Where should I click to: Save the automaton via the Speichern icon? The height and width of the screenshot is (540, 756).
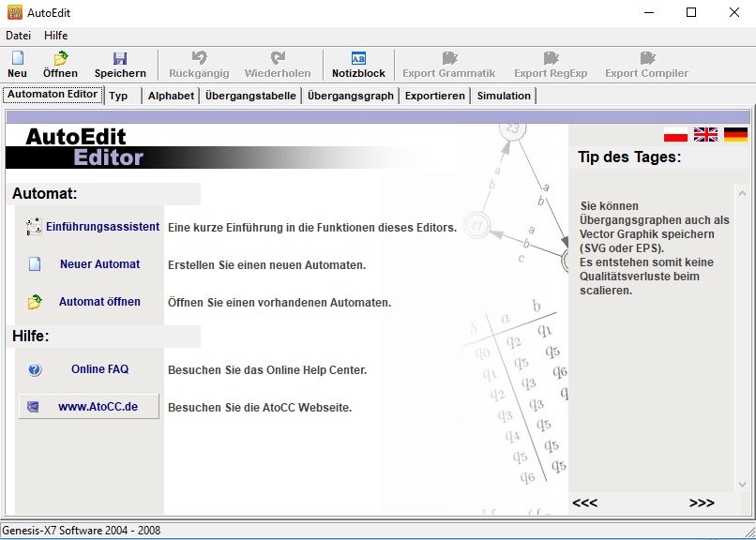point(120,64)
